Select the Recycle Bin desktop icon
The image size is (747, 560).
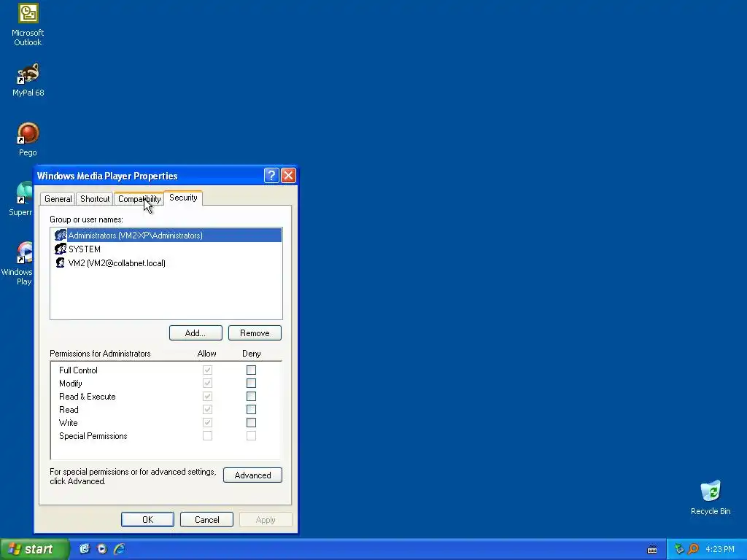(711, 497)
